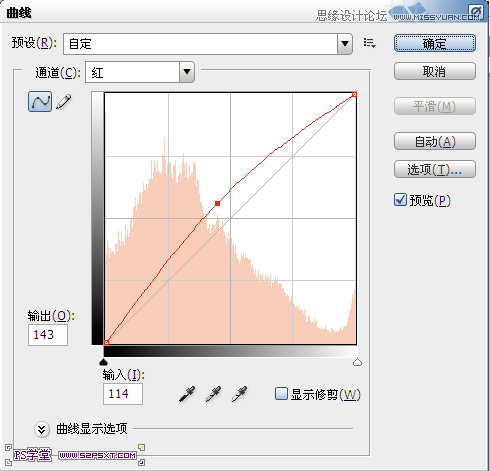490x471 pixels.
Task: Click the 取消 cancel button
Action: pyautogui.click(x=435, y=71)
